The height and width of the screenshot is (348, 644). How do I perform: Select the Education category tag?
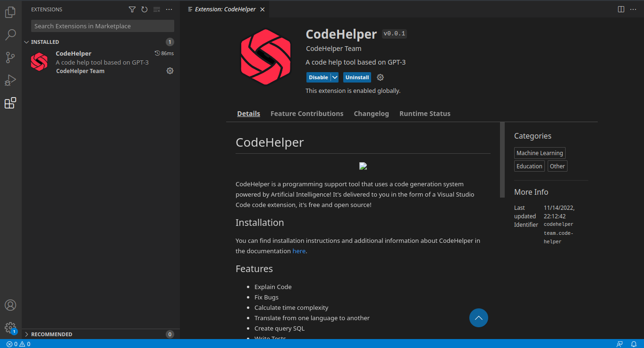[529, 166]
